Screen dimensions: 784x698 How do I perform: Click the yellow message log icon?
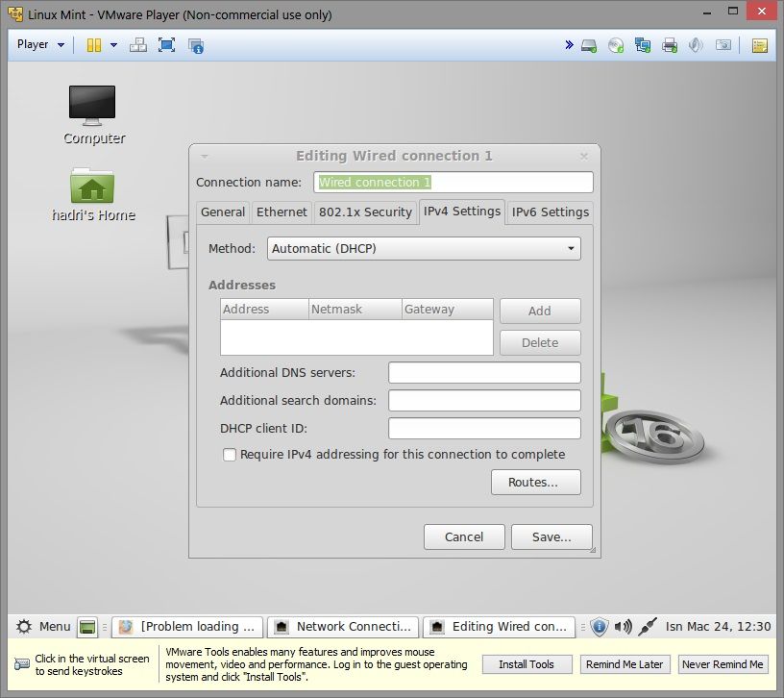pos(759,45)
